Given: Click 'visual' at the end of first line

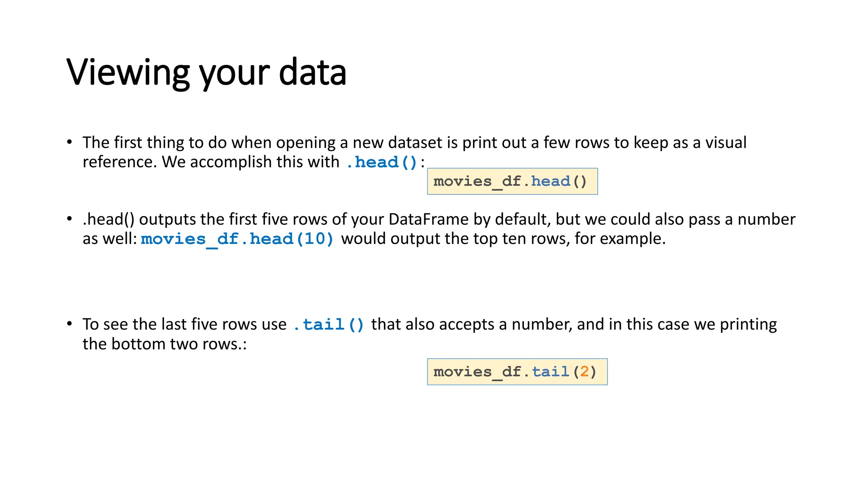Looking at the screenshot, I should [x=726, y=142].
